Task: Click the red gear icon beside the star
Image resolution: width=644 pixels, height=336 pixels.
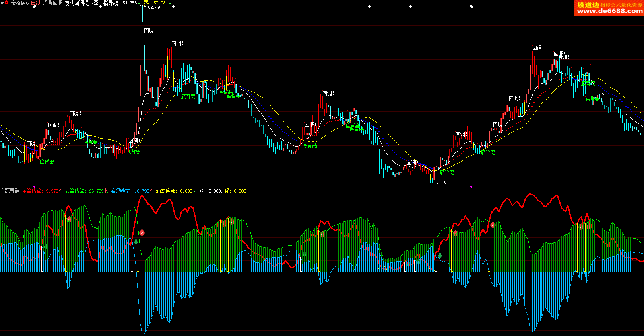Action: coord(7,2)
